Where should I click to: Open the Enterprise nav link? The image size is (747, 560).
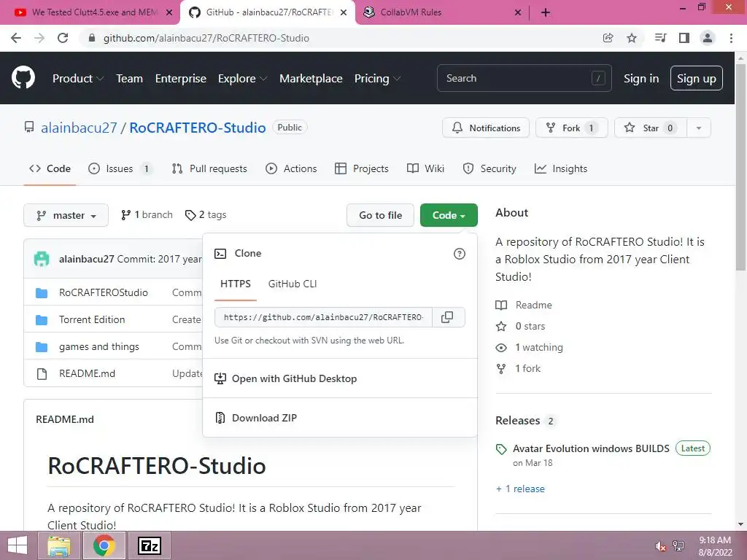point(181,79)
